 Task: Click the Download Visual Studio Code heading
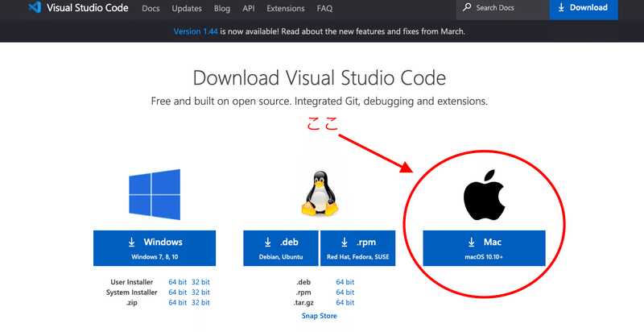click(319, 77)
